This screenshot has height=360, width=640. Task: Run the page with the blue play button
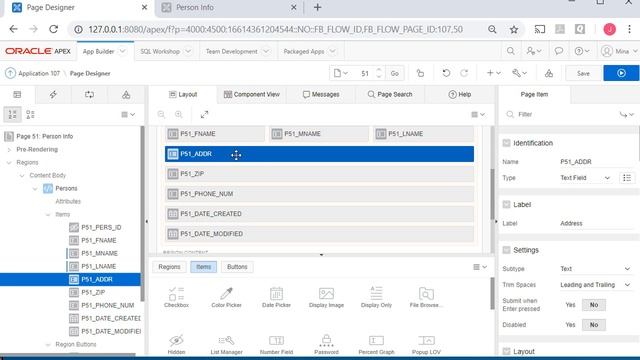click(621, 73)
